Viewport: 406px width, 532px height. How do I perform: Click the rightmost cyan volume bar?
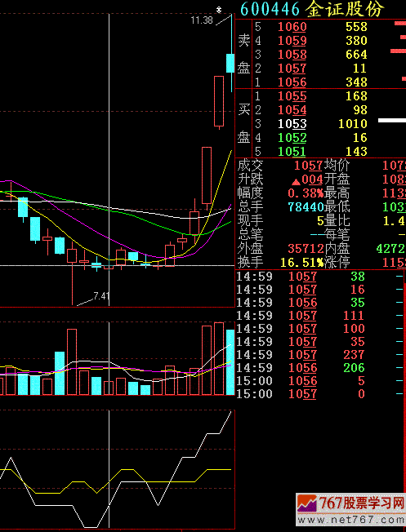click(230, 362)
